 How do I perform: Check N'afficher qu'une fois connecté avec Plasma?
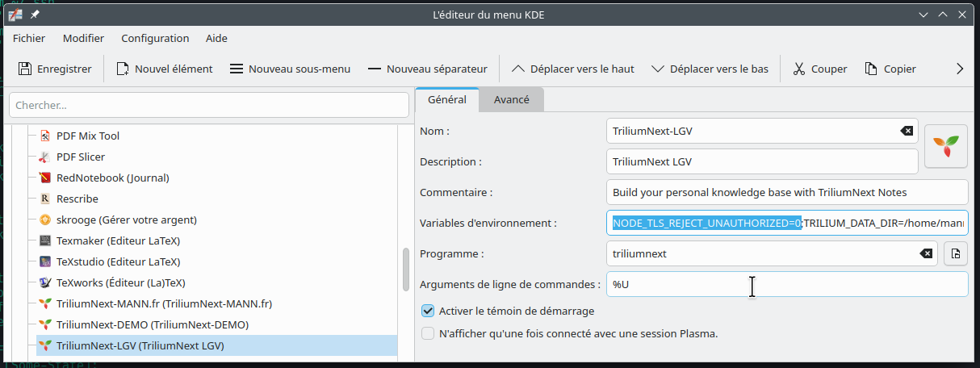[x=428, y=333]
